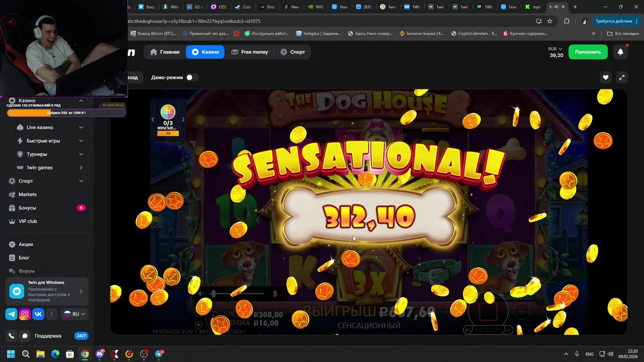
Task: Expand the Быстрые игры submenu
Action: [x=81, y=141]
